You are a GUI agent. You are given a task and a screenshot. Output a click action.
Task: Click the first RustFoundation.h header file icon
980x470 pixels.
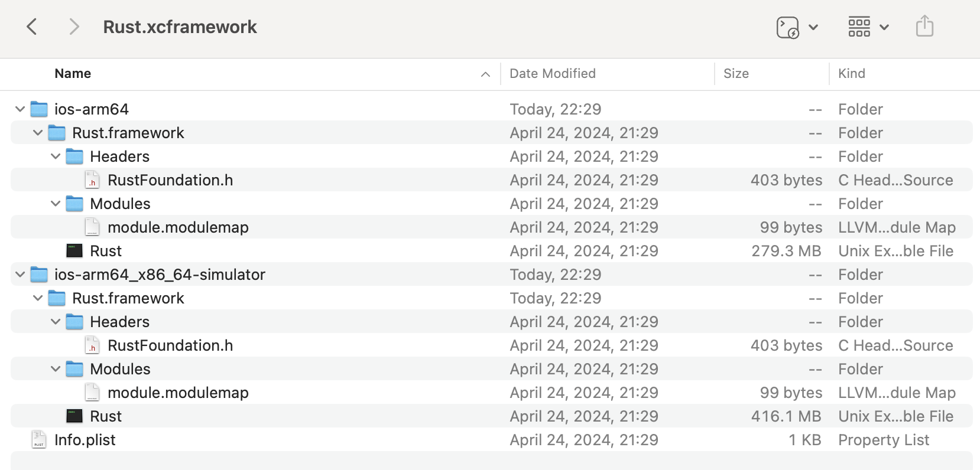(x=92, y=180)
